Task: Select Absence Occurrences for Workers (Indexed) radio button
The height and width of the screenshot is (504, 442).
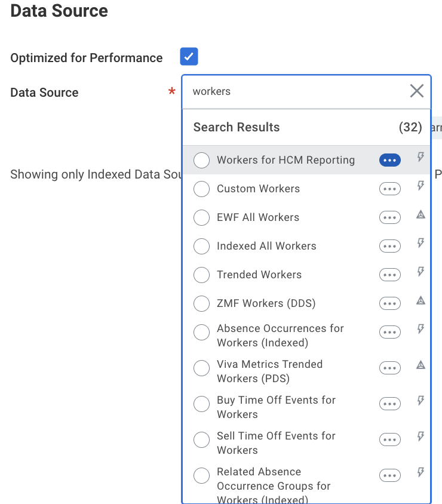Action: click(x=202, y=332)
